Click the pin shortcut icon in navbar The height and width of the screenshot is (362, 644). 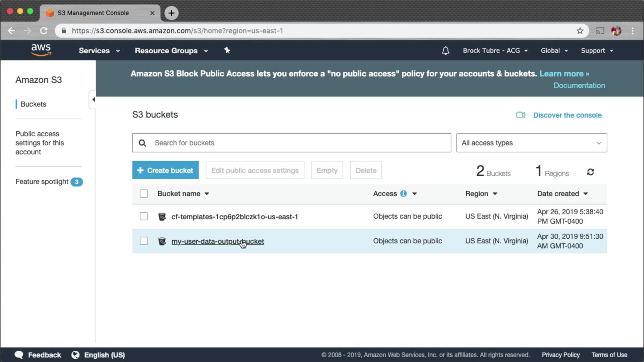pos(227,50)
